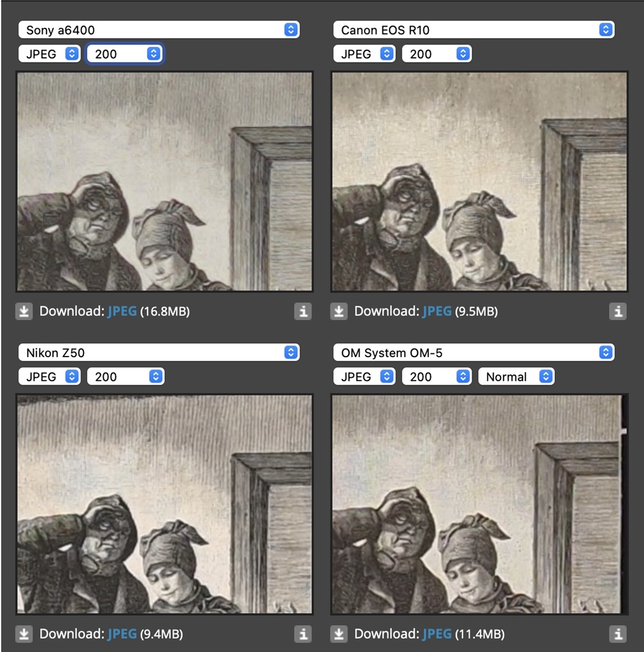Change the Canon EOS R10 JPEG format selector

coord(364,53)
